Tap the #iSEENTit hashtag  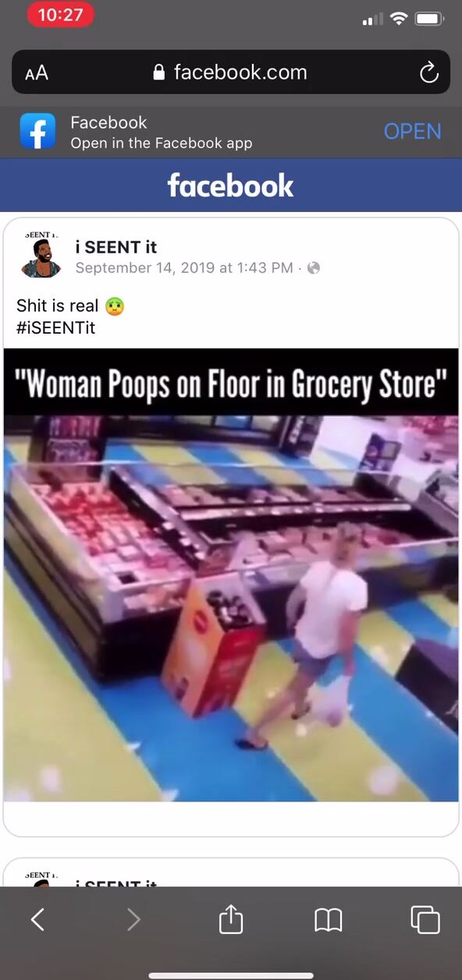pyautogui.click(x=55, y=327)
